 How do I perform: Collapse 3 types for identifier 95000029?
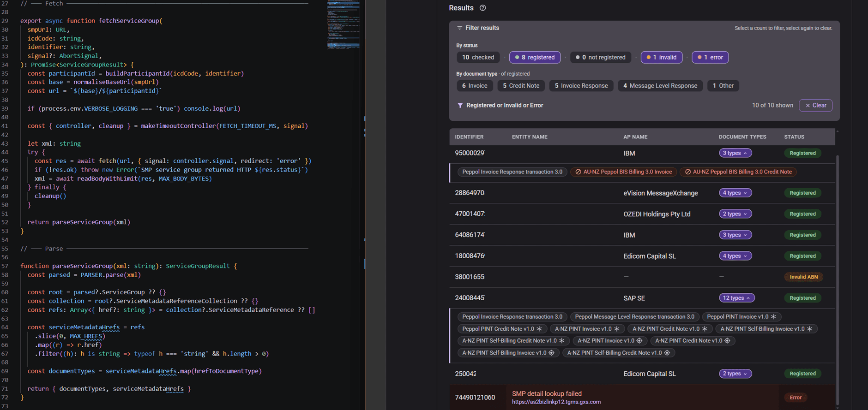click(735, 153)
